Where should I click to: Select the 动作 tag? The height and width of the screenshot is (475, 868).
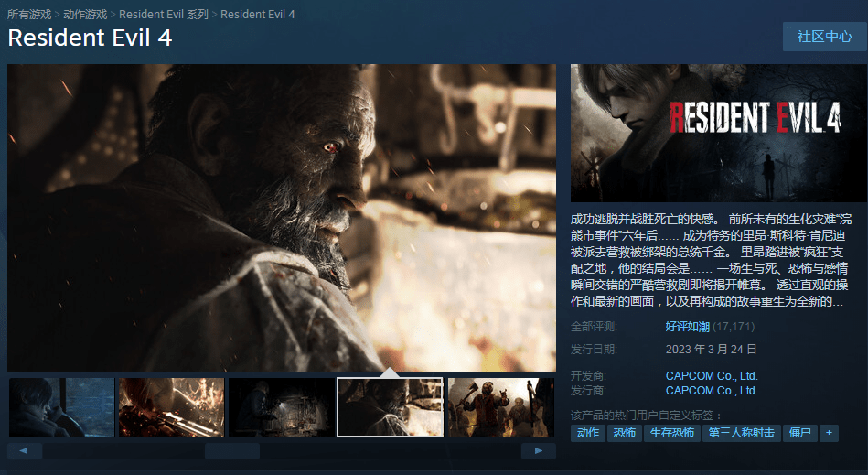588,433
